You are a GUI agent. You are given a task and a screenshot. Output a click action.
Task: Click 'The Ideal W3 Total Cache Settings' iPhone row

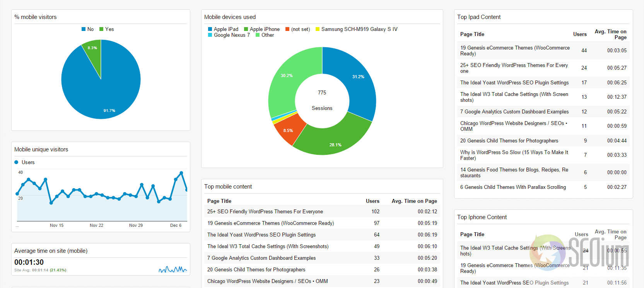(x=543, y=250)
